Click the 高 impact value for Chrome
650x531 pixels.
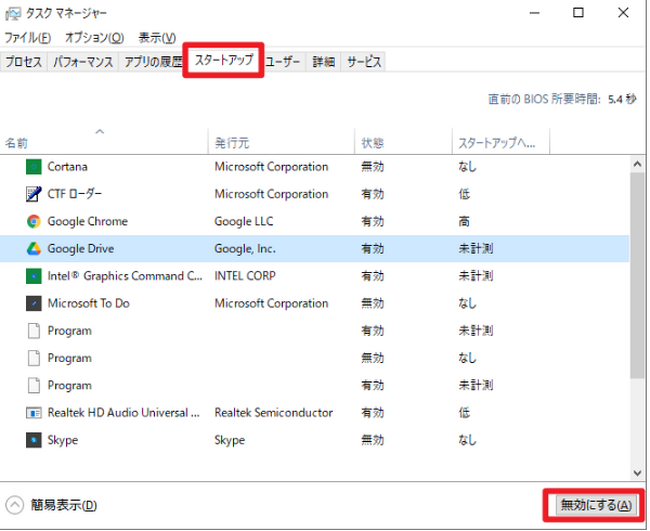tap(464, 221)
